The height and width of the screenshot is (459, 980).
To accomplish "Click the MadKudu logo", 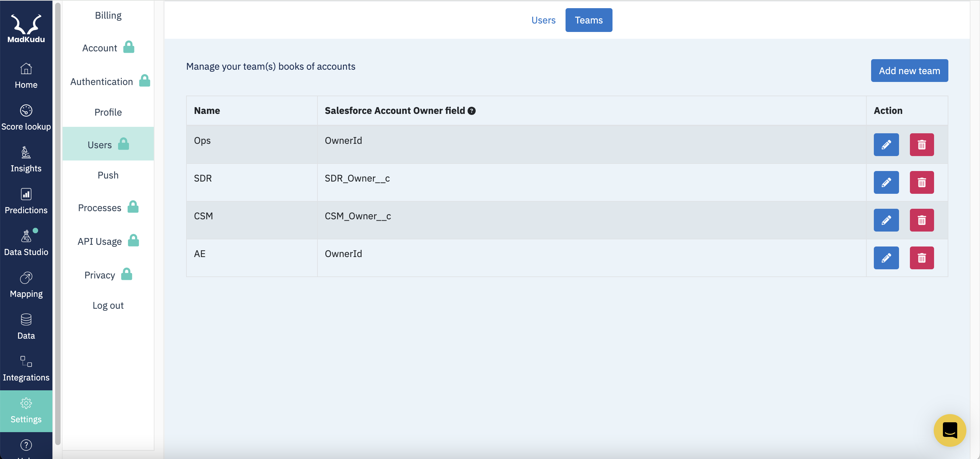I will click(26, 29).
